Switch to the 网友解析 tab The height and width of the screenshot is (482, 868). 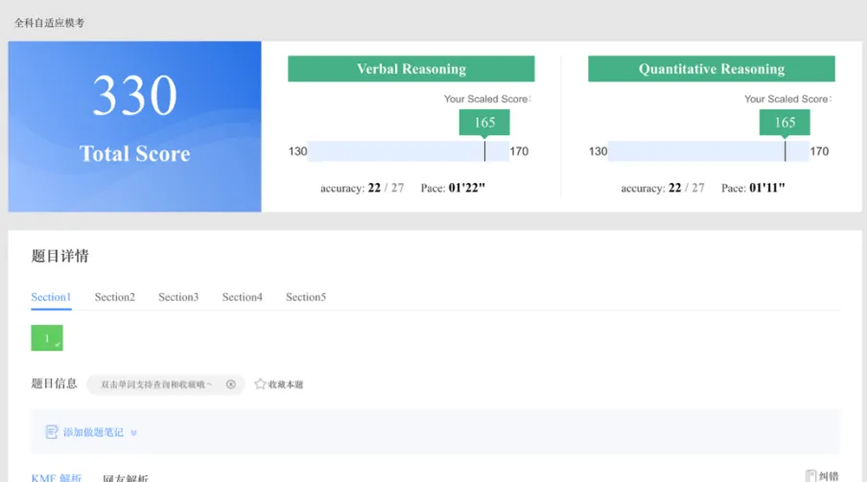[x=126, y=477]
